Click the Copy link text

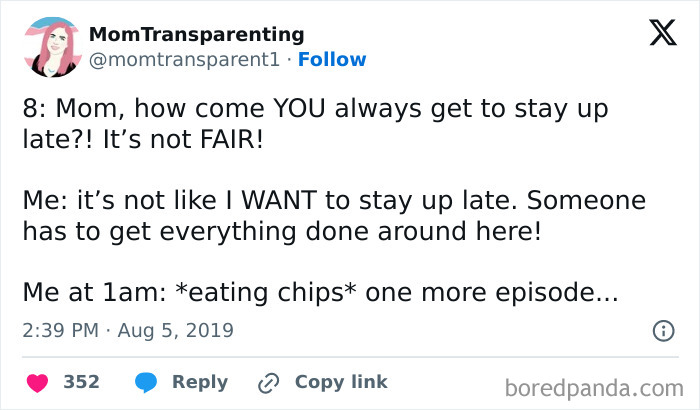341,382
